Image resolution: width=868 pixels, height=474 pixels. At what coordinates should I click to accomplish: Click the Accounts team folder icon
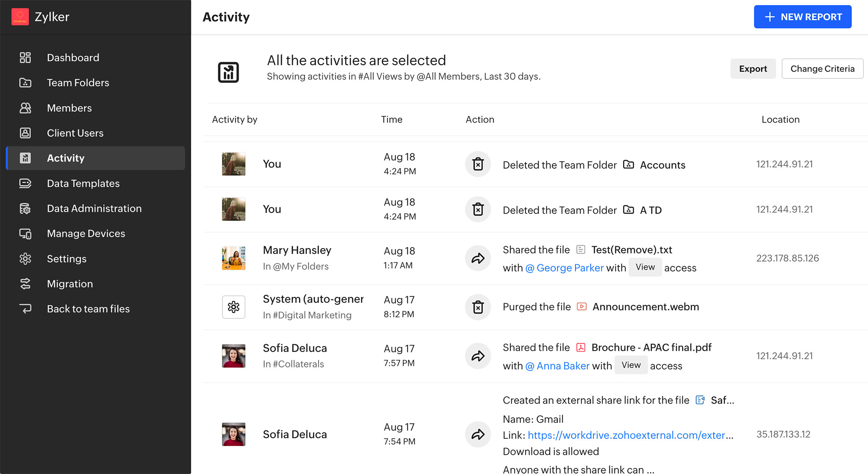click(x=629, y=165)
